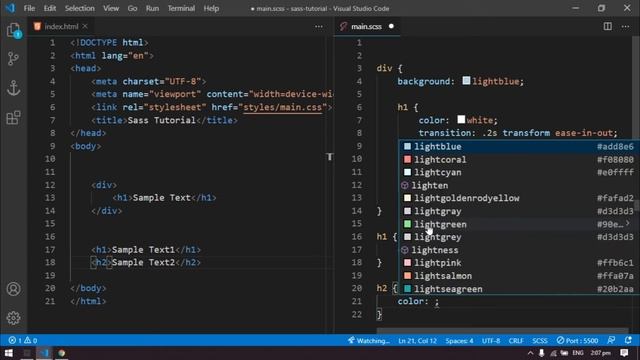Open the Extensions view
The height and width of the screenshot is (360, 640).
click(x=13, y=118)
